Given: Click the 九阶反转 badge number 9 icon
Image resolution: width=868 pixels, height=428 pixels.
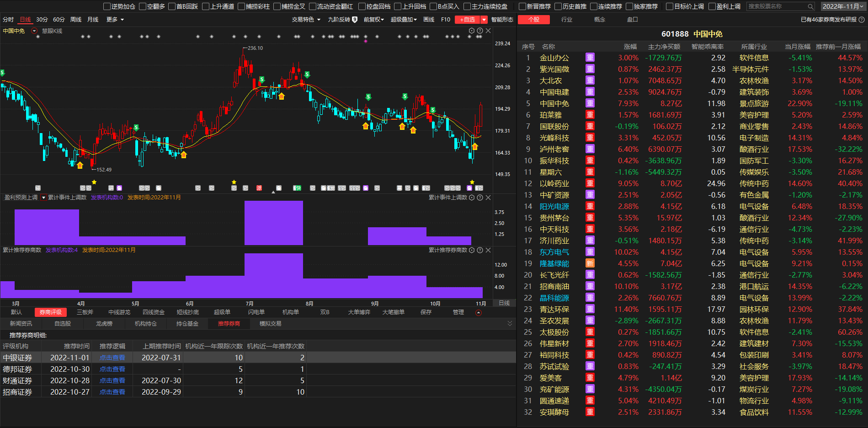Looking at the screenshot, I should pos(355,20).
